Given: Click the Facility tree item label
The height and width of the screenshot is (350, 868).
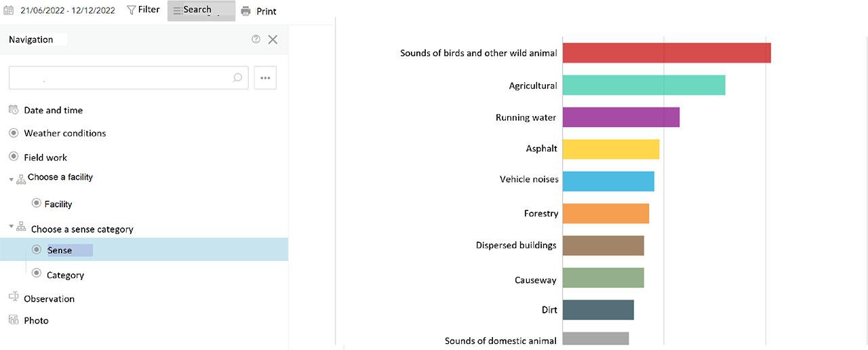Looking at the screenshot, I should 58,204.
